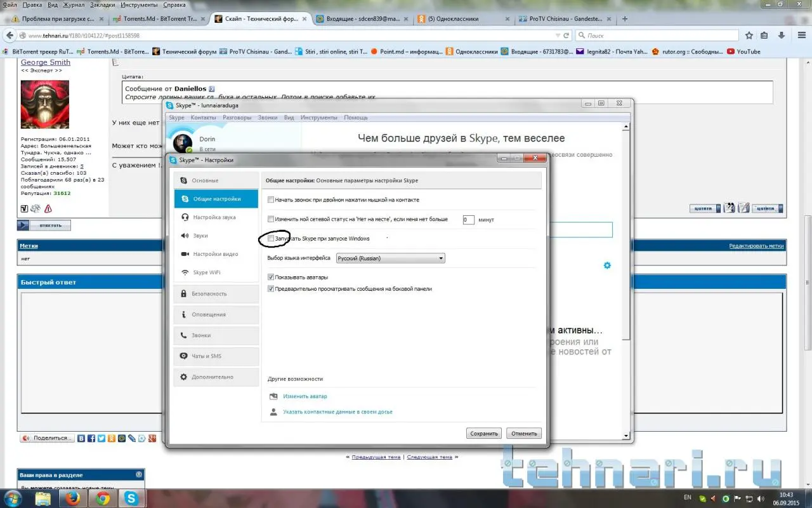Screen dimensions: 812x508
Task: Click the red warning triangle report icon
Action: pyautogui.click(x=48, y=208)
